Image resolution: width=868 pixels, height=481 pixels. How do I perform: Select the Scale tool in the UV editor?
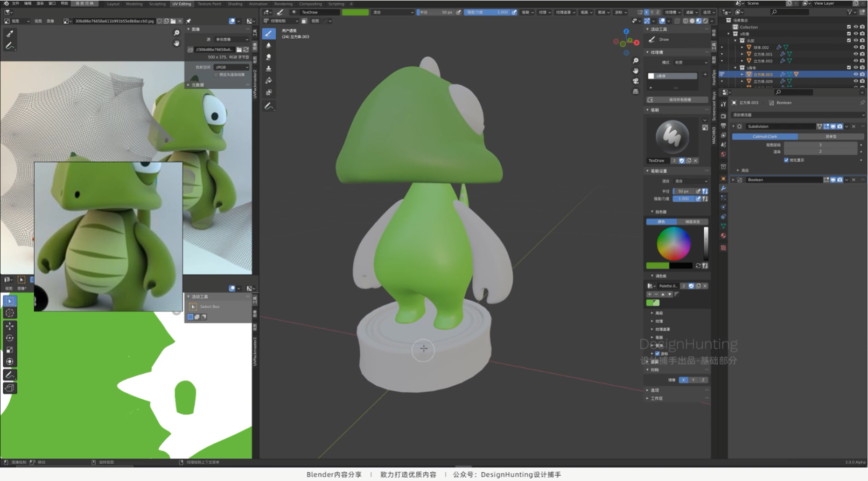click(10, 350)
